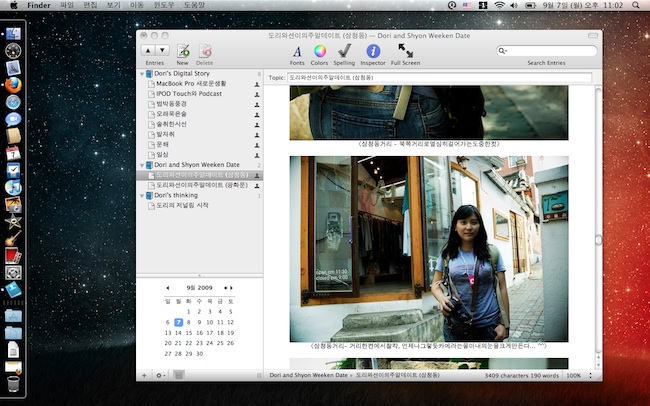Open the volume control in the menu bar

coord(514,5)
